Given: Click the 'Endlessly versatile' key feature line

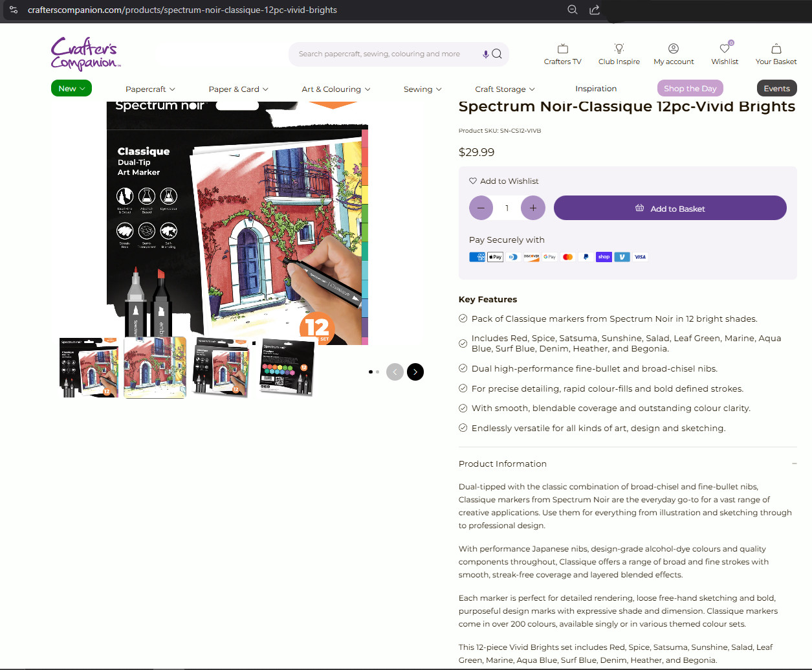Looking at the screenshot, I should click(598, 428).
